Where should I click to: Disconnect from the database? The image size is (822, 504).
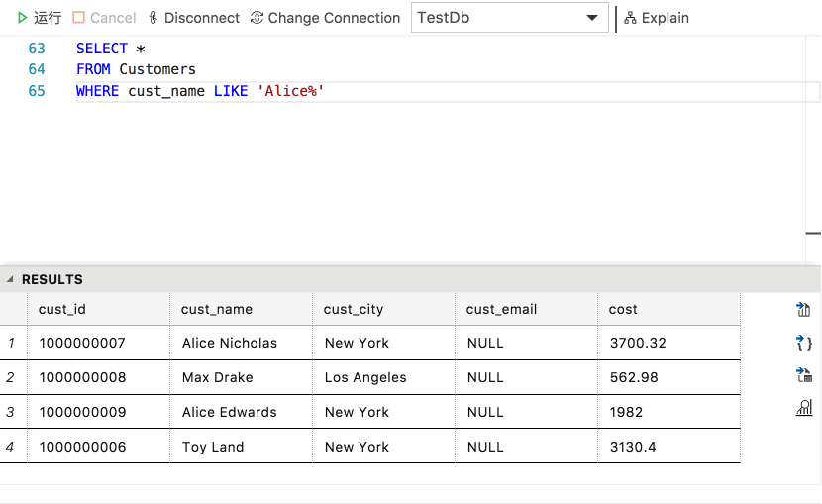point(194,18)
